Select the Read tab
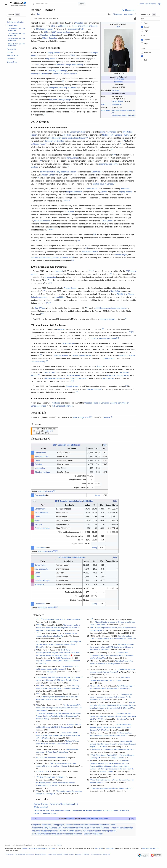The image size is (167, 868). click(x=109, y=14)
